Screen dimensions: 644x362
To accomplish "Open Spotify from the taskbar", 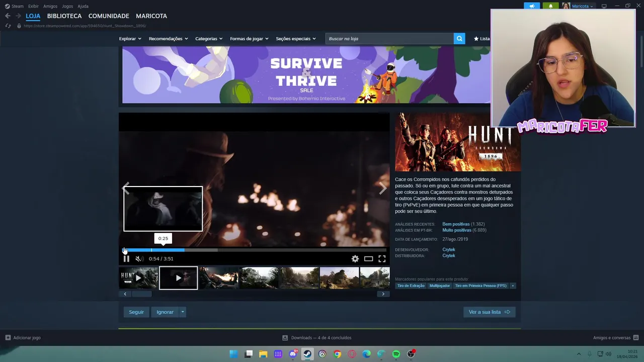I will click(x=396, y=354).
